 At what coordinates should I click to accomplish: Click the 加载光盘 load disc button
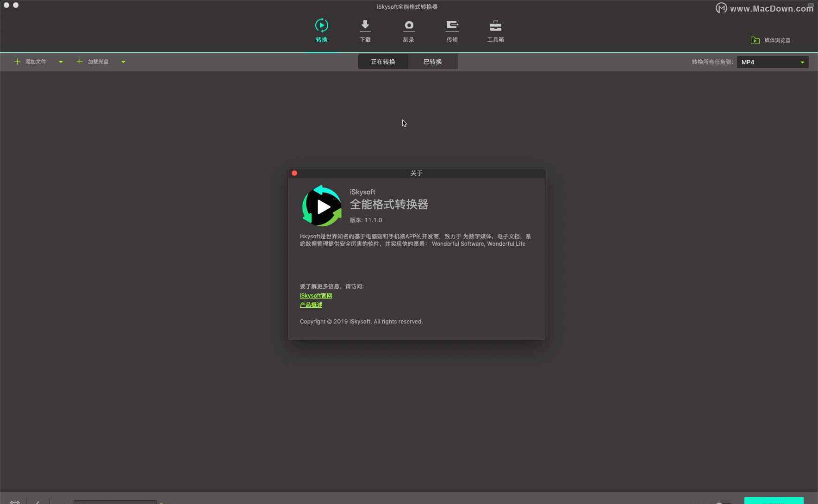93,62
